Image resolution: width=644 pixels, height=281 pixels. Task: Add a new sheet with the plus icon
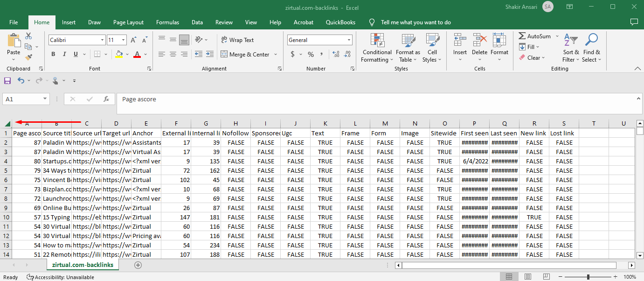coord(138,265)
